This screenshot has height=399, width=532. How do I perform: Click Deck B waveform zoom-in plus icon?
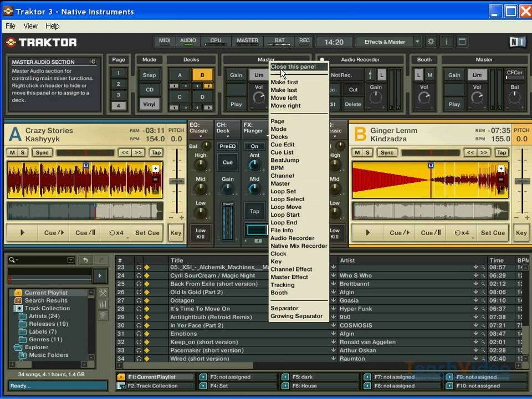pos(501,168)
